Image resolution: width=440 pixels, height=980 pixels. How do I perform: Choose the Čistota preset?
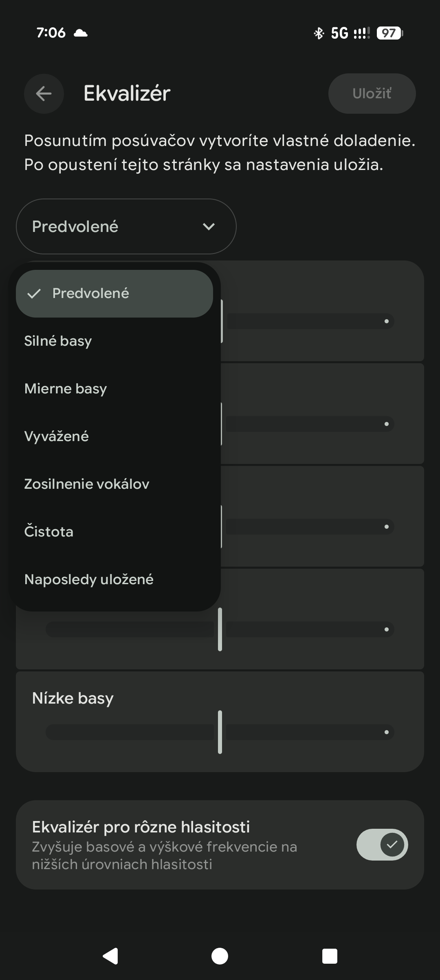tap(49, 532)
